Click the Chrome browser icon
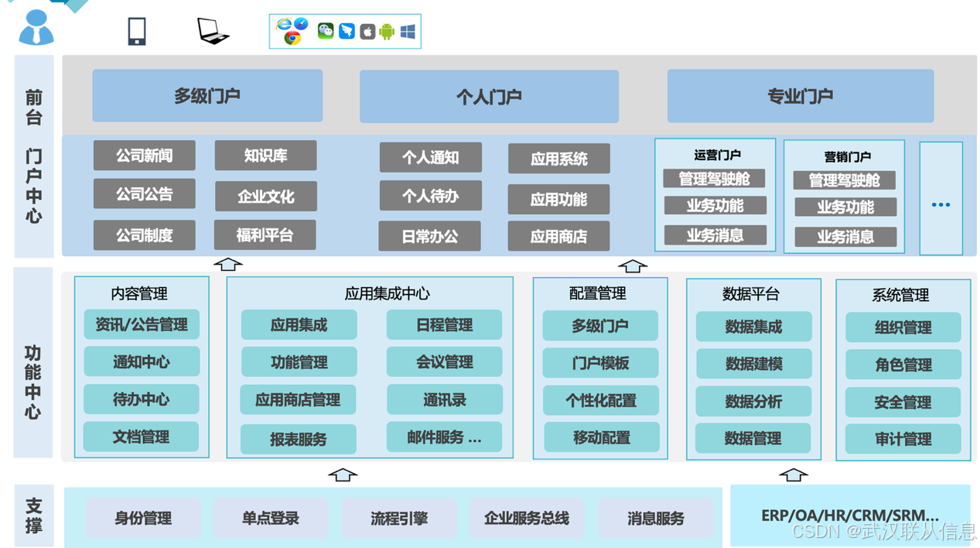The width and height of the screenshot is (980, 548). click(292, 37)
